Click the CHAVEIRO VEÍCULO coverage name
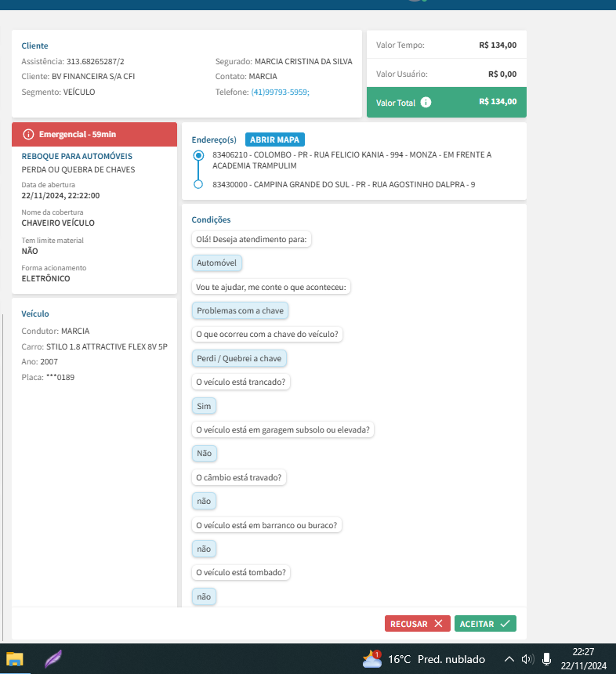The height and width of the screenshot is (674, 616). (x=58, y=223)
